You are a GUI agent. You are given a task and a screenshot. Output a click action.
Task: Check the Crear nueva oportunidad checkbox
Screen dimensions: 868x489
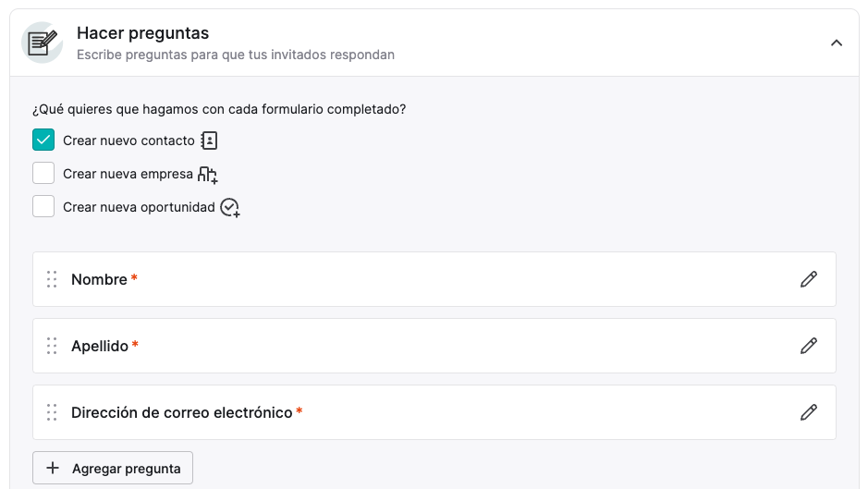coord(43,206)
